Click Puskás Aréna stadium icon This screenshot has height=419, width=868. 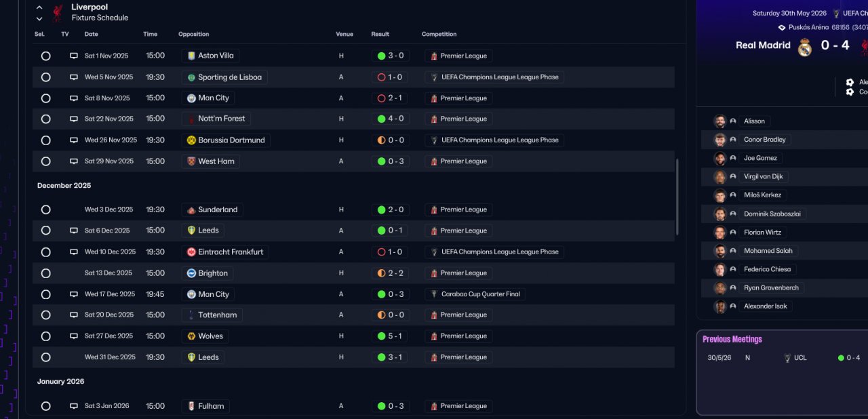click(782, 28)
